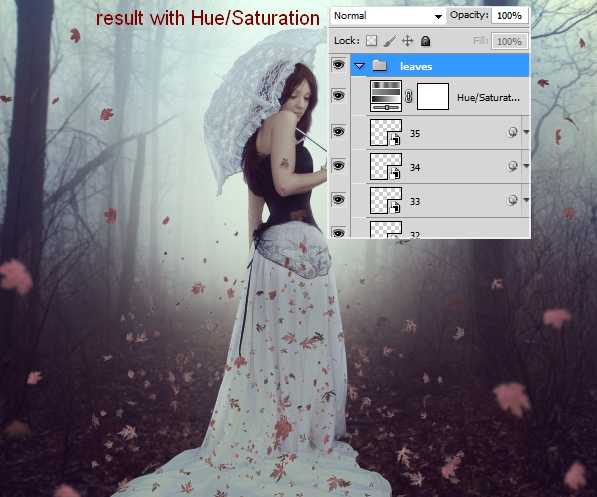Expand effects arrow on layer 33
597x497 pixels.
(x=526, y=199)
